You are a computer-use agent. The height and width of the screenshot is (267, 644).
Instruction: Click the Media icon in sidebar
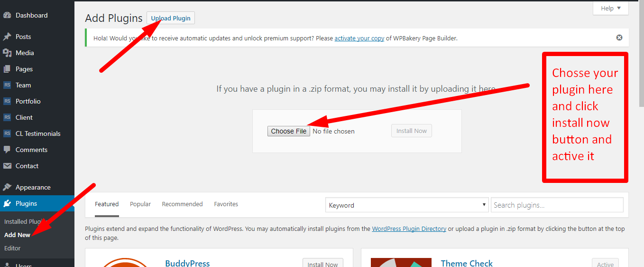[7, 53]
